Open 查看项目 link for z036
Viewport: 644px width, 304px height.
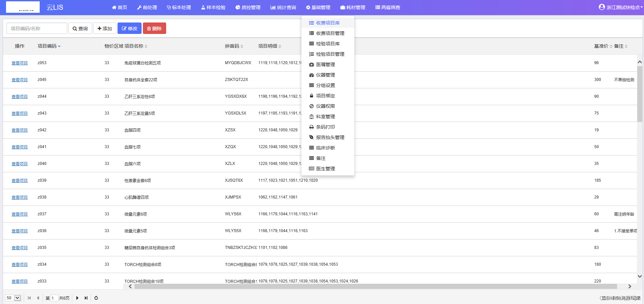(20, 231)
